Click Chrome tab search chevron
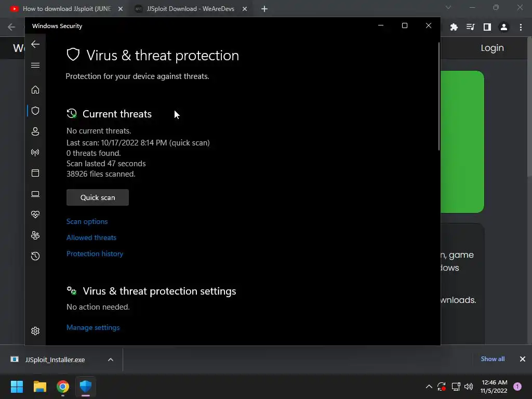 coord(448,7)
